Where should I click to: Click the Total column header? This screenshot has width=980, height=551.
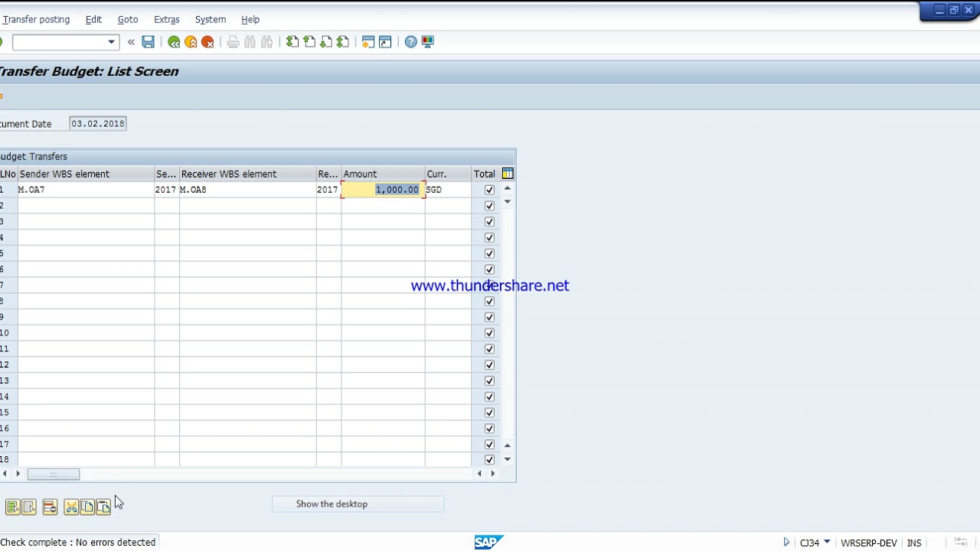(485, 174)
